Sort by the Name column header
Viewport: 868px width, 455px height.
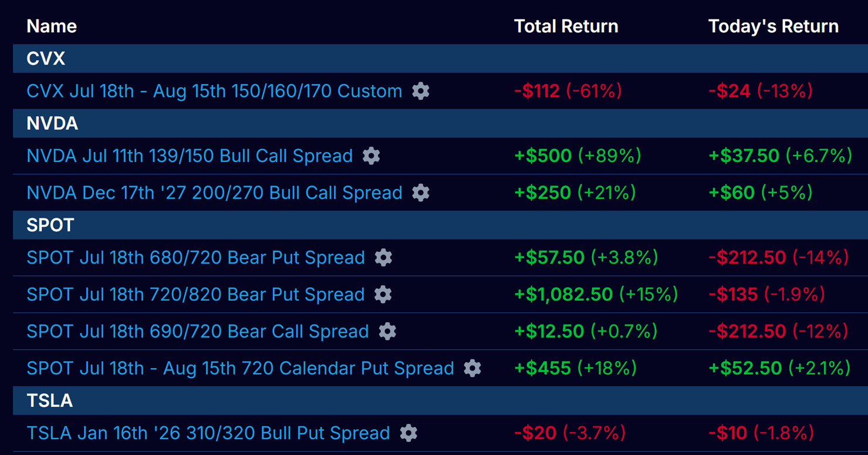(x=52, y=26)
